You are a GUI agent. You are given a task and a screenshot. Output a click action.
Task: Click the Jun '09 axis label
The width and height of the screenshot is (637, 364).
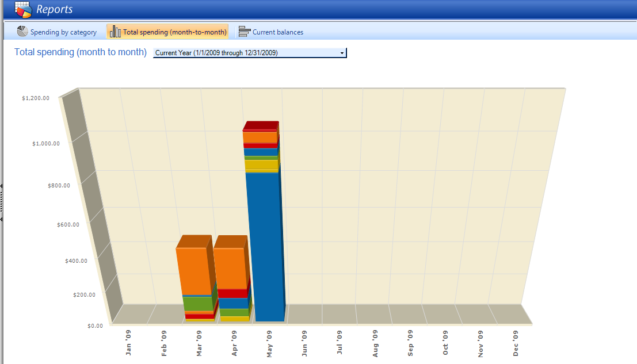[304, 343]
